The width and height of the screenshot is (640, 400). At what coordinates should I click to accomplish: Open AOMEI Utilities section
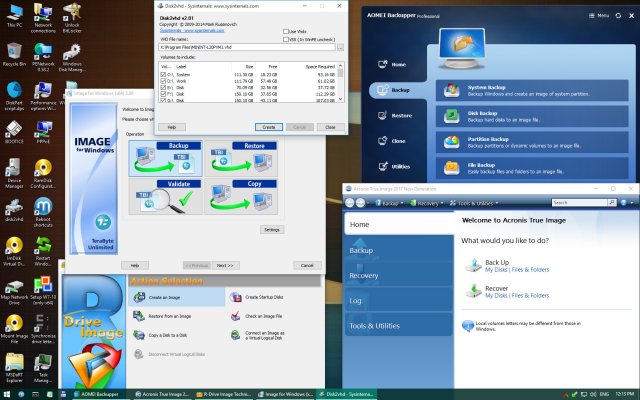pyautogui.click(x=394, y=167)
